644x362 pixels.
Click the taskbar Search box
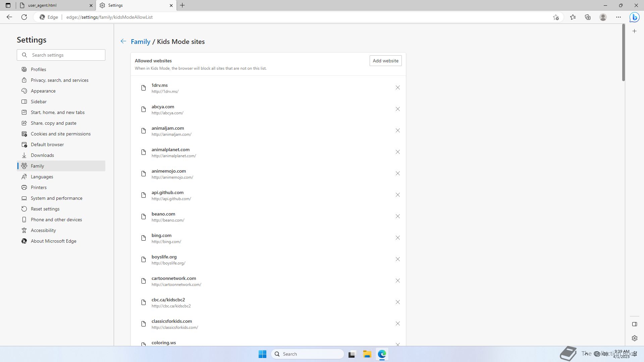(x=307, y=354)
